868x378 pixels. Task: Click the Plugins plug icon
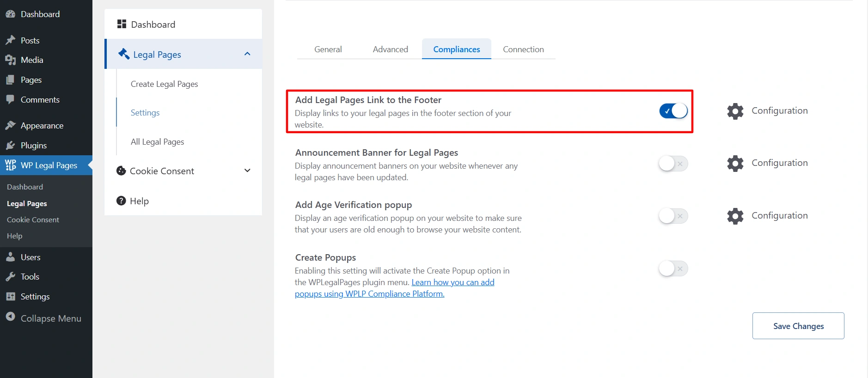click(10, 146)
